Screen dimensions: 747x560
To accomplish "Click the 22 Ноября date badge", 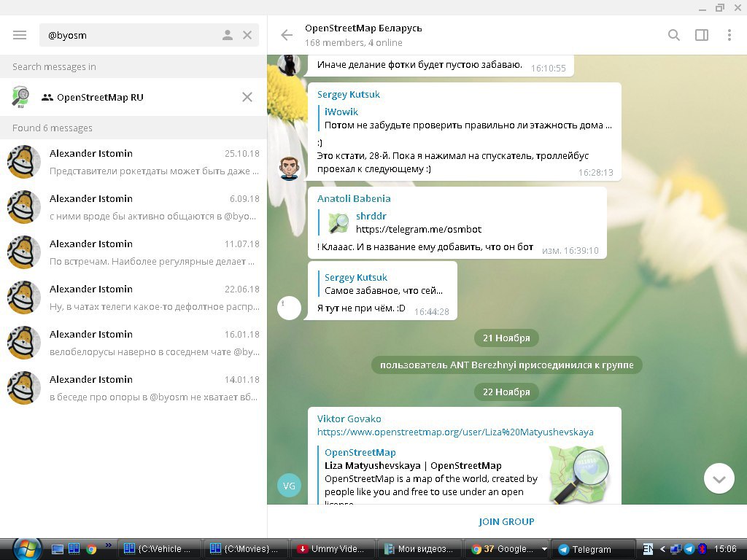I will tap(506, 392).
